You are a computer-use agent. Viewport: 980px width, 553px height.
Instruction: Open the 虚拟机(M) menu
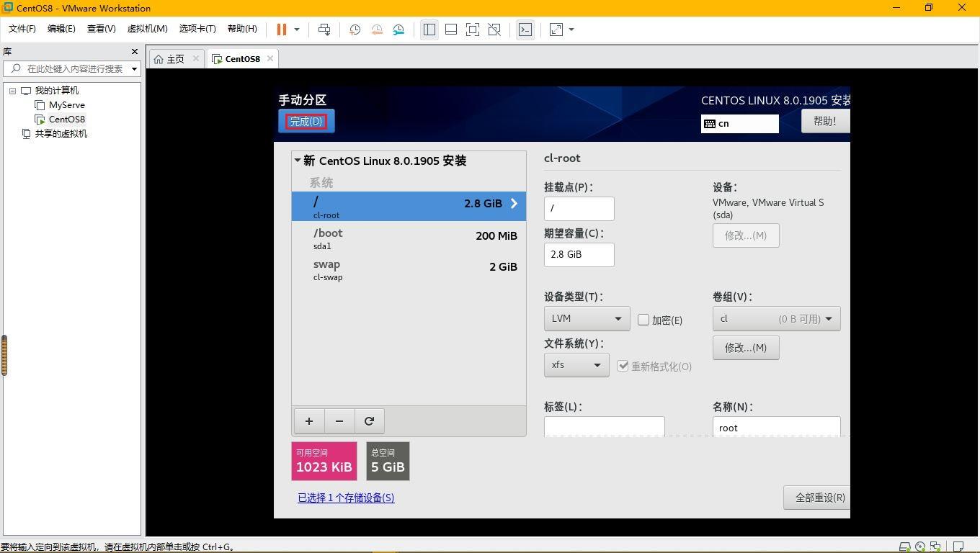147,29
